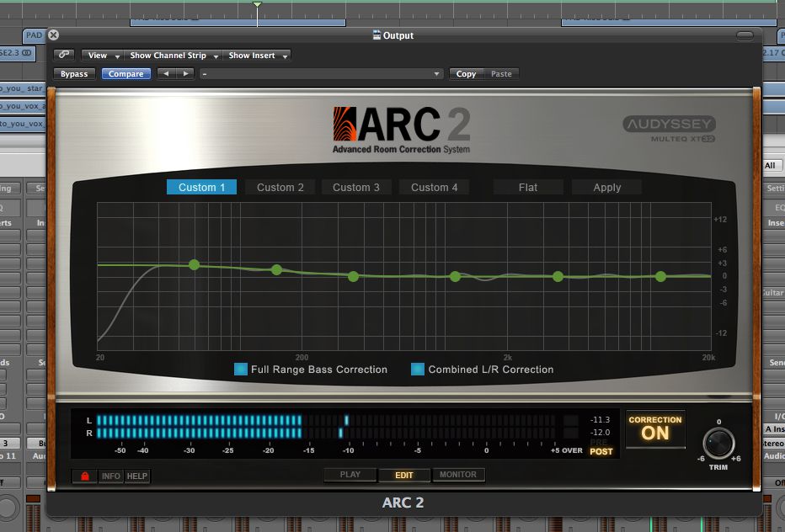The width and height of the screenshot is (785, 532).
Task: Click the fourth EQ curve point
Action: 455,276
